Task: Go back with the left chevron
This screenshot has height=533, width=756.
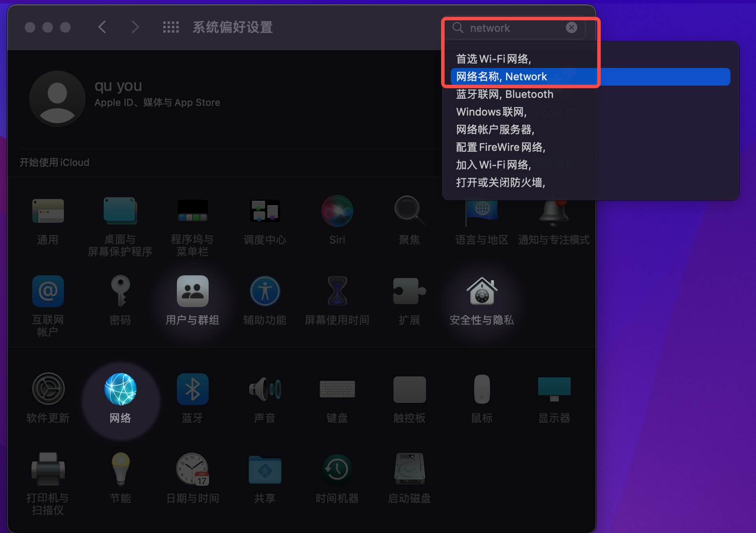Action: [x=102, y=27]
